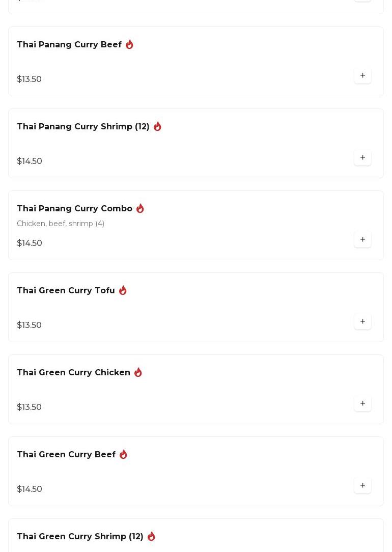Add Thai Green Curry Beef to cart
The width and height of the screenshot is (392, 552).
tap(362, 486)
